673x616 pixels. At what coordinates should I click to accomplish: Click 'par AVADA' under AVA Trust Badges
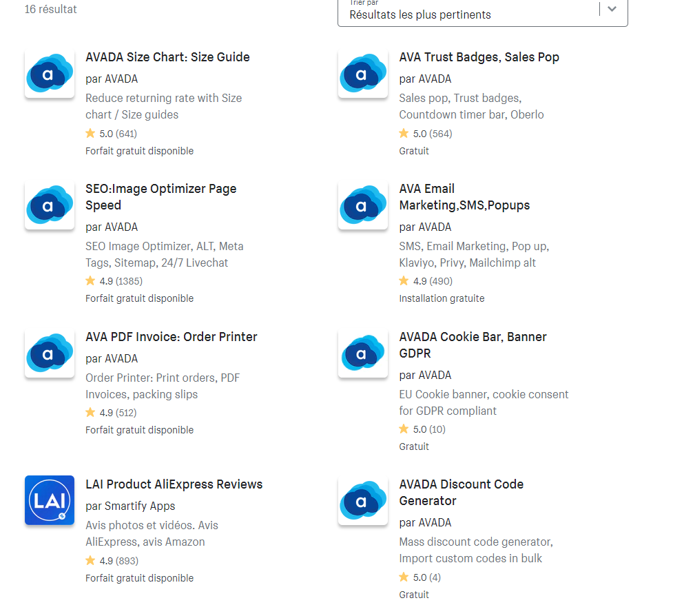tap(425, 79)
